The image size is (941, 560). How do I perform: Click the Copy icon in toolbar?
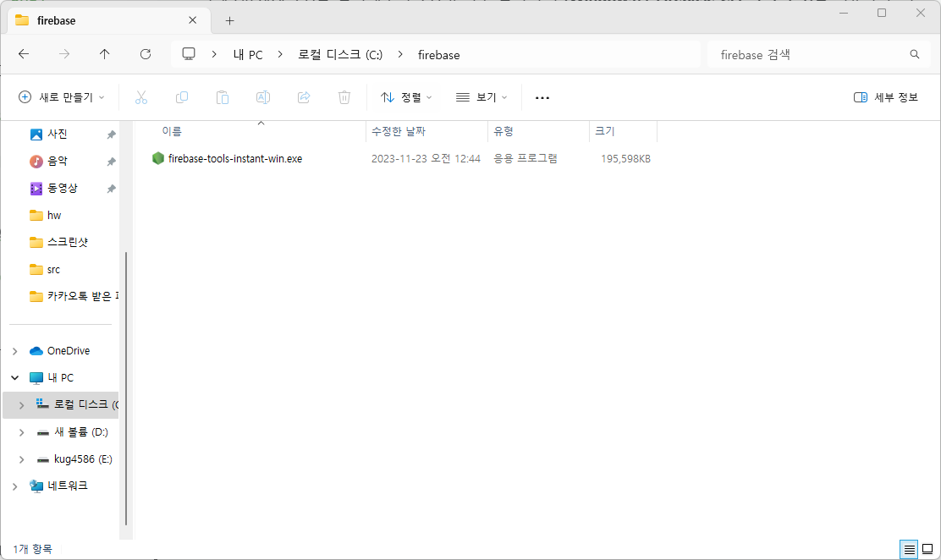pos(182,97)
